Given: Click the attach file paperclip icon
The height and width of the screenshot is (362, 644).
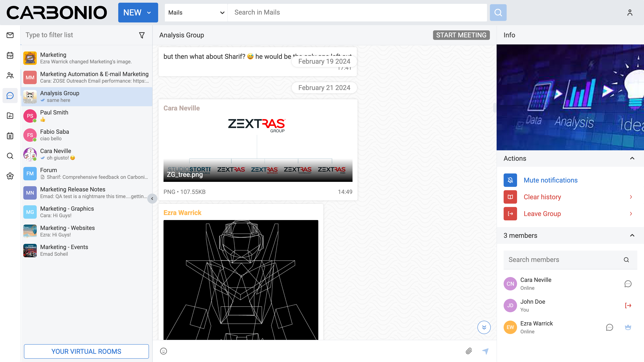Looking at the screenshot, I should click(x=469, y=351).
